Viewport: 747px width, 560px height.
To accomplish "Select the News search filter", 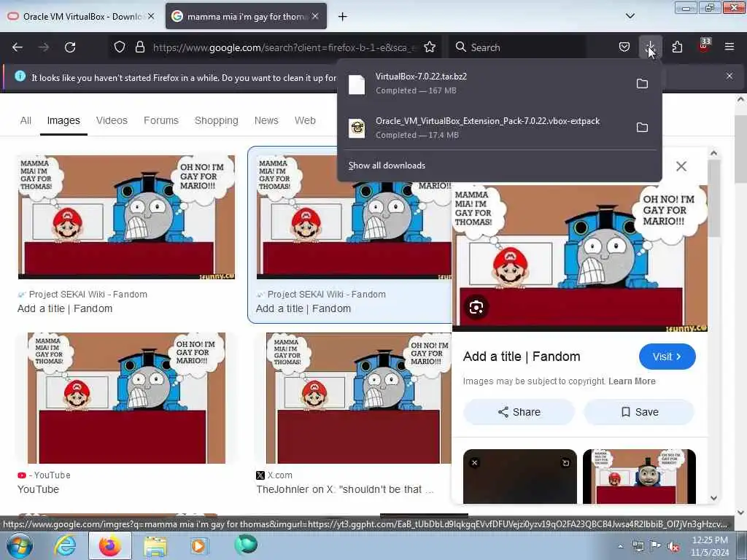I will [x=266, y=120].
